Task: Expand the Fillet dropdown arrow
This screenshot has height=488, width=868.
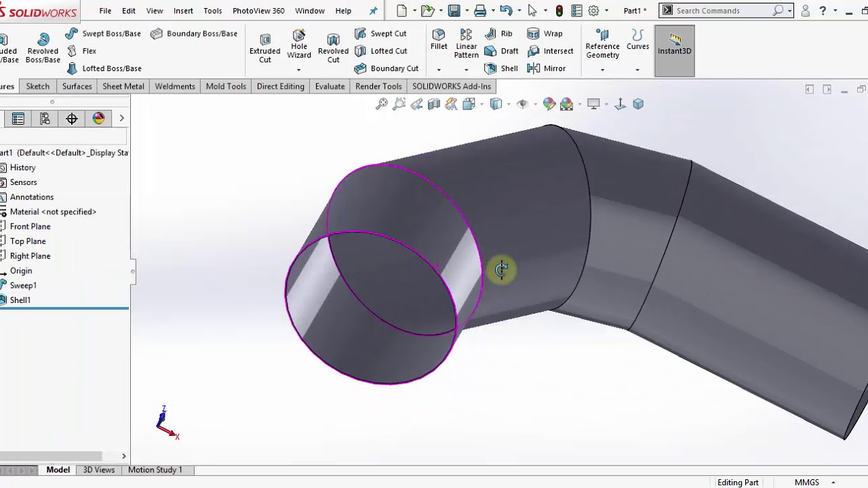Action: tap(439, 70)
